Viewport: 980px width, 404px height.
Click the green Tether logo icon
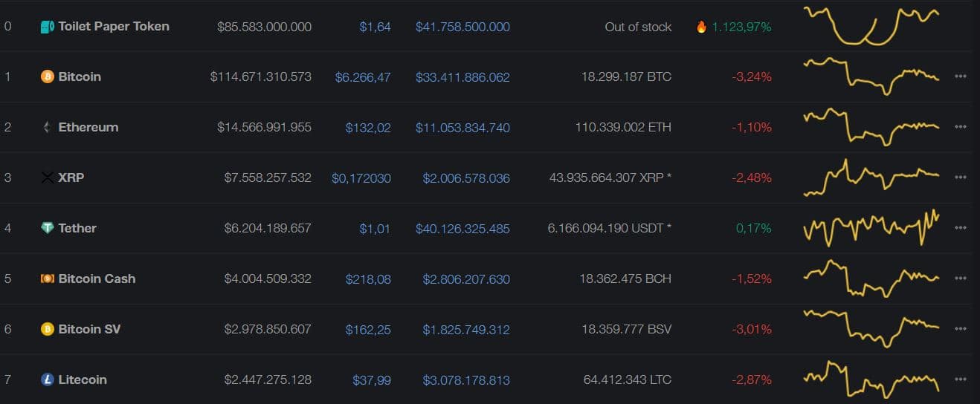tap(48, 228)
